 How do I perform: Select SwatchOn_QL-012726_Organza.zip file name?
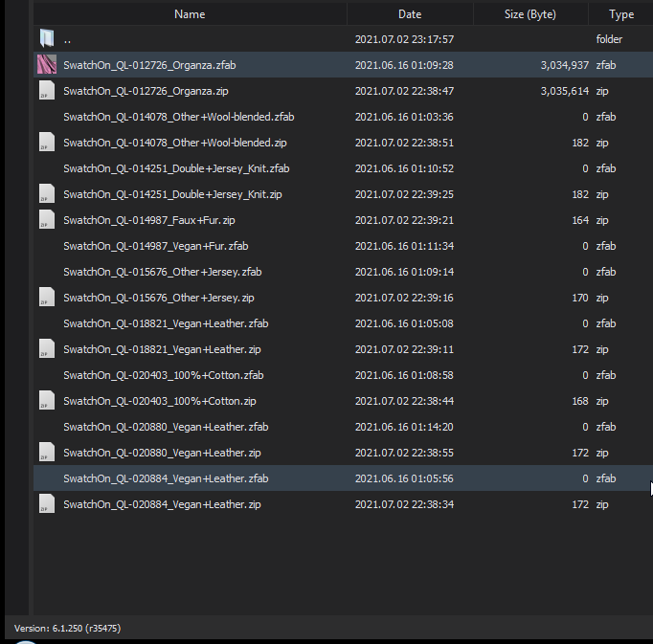[x=146, y=91]
